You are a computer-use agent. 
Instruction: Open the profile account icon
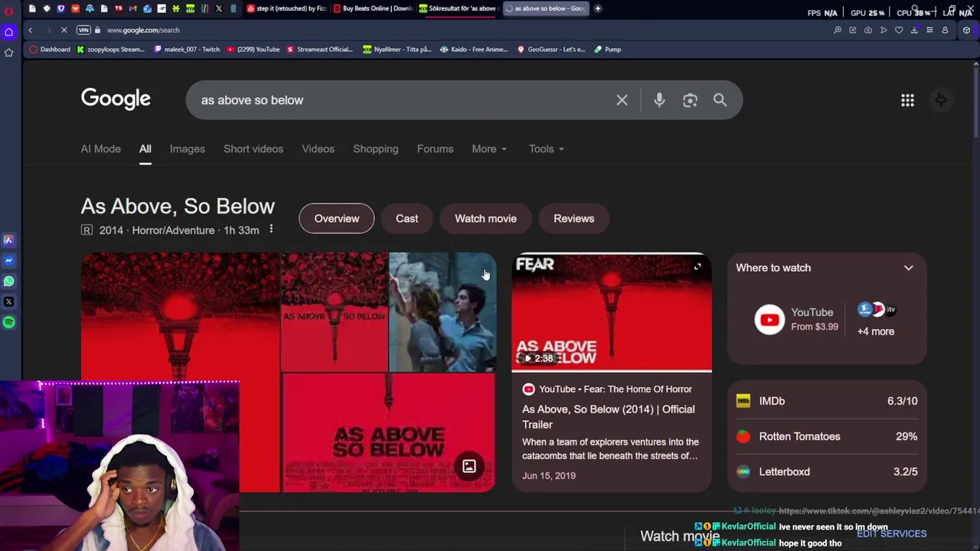(x=945, y=30)
